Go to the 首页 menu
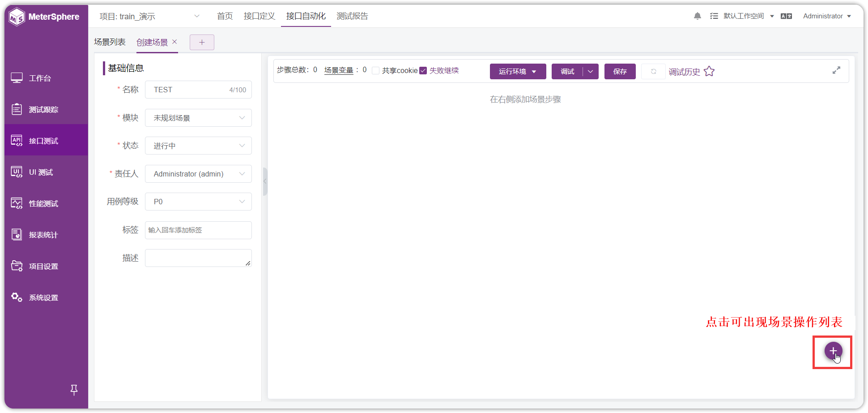 [x=225, y=16]
